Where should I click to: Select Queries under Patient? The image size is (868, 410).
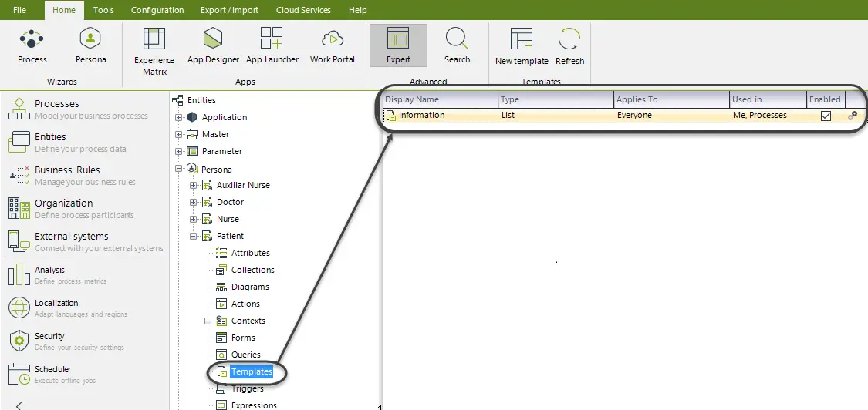tap(246, 355)
